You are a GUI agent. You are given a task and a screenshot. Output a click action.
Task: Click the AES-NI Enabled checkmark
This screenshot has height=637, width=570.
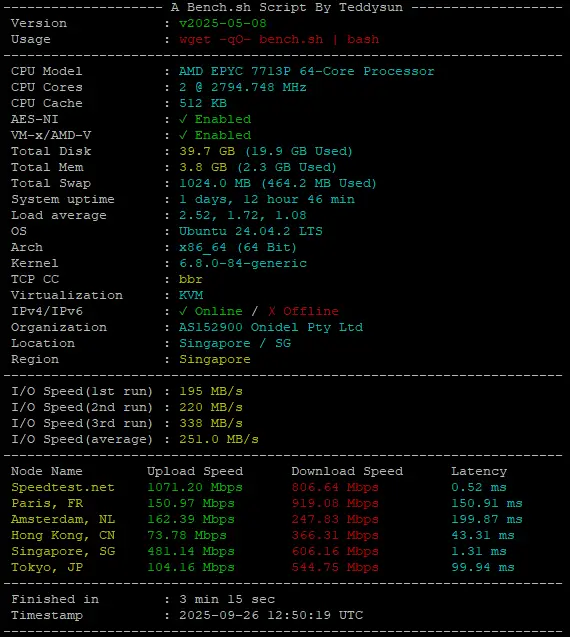(x=183, y=119)
